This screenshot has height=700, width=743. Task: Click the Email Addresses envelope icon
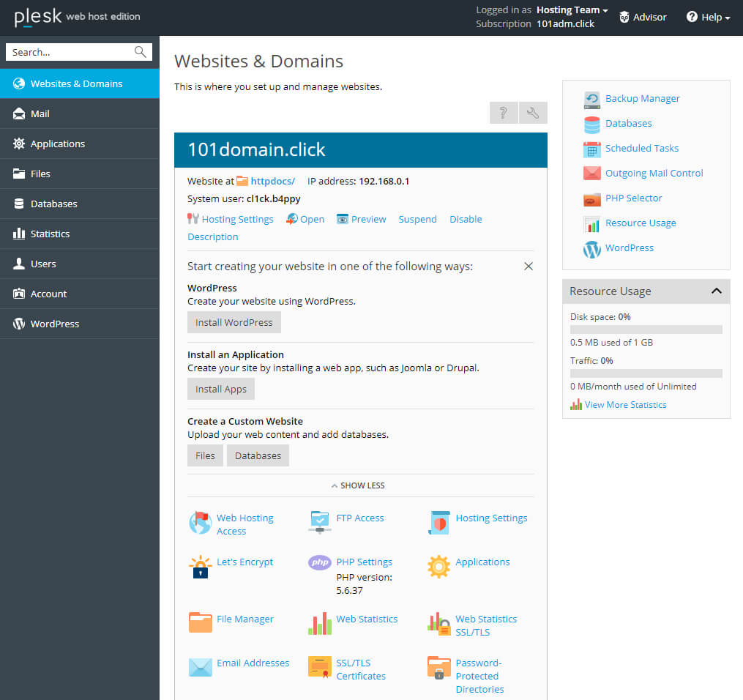point(201,667)
